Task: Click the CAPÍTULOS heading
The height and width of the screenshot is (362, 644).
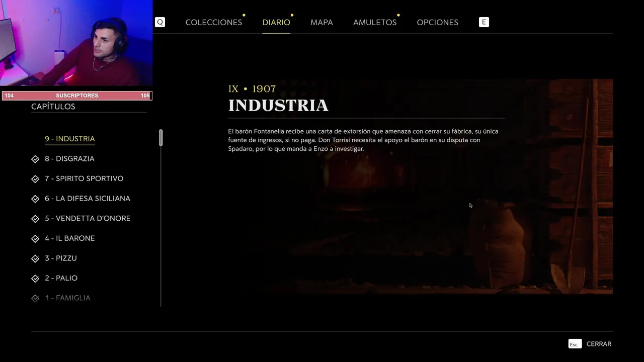Action: tap(53, 107)
